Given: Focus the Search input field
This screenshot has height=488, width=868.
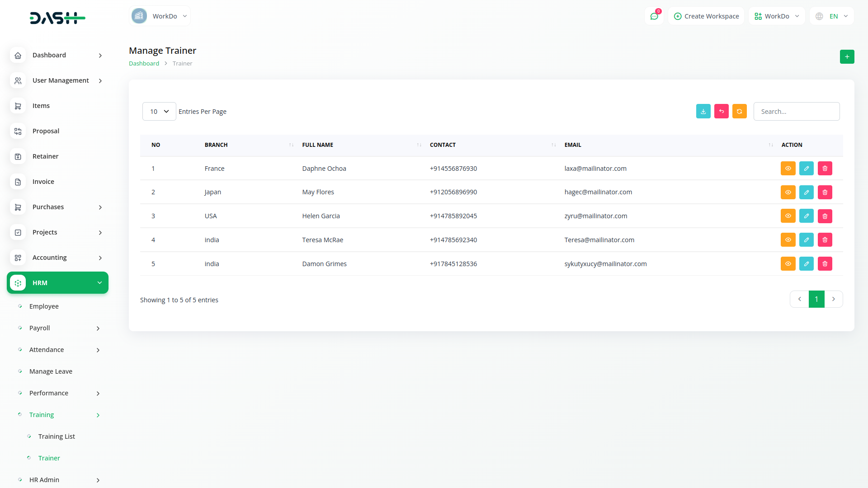Looking at the screenshot, I should point(796,112).
